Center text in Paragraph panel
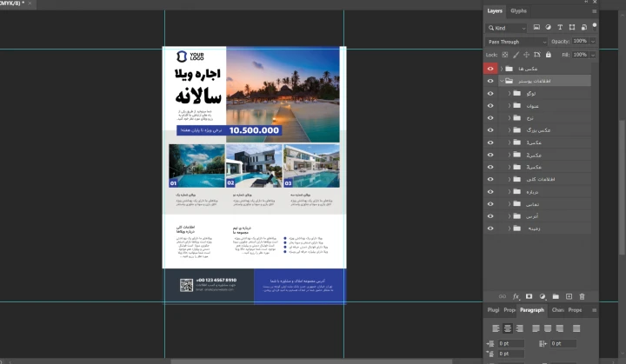Image resolution: width=626 pixels, height=364 pixels. click(508, 328)
